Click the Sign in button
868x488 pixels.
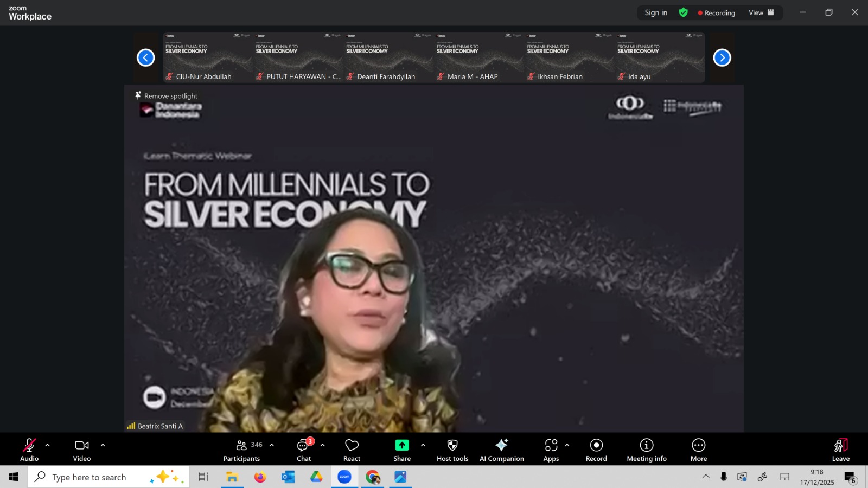point(656,12)
